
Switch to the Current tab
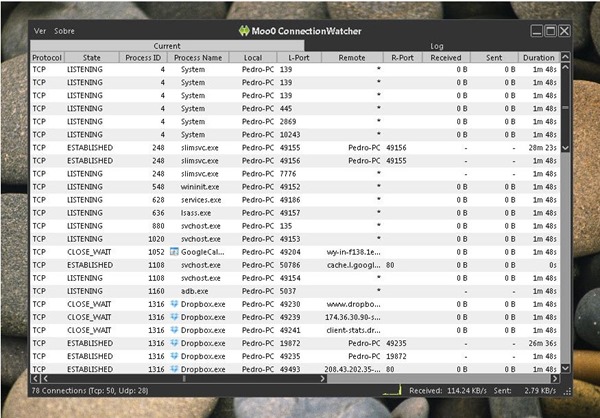[x=167, y=46]
